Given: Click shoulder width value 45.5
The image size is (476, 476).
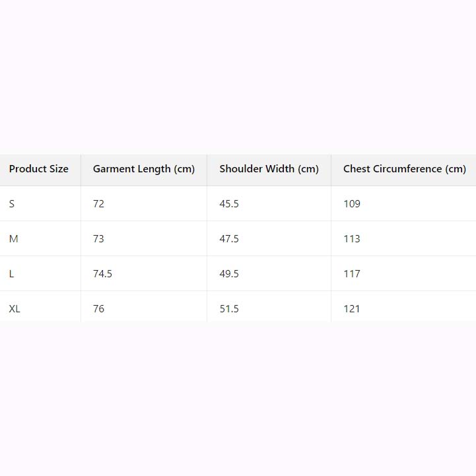Looking at the screenshot, I should 229,204.
